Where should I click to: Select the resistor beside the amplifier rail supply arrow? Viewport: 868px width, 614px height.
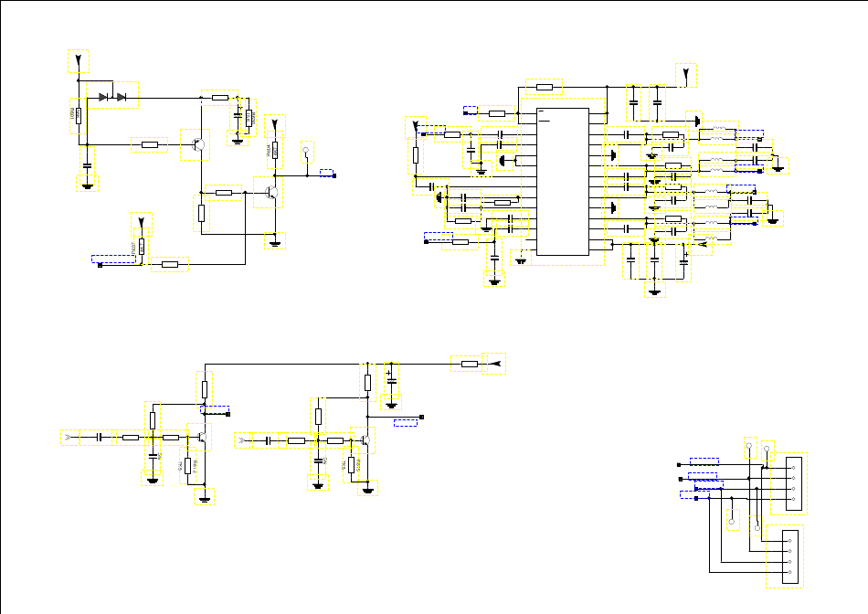click(x=469, y=364)
